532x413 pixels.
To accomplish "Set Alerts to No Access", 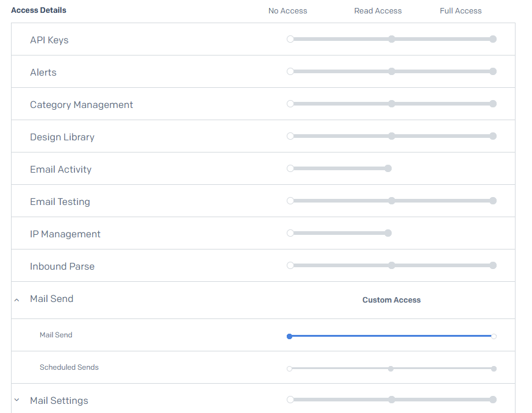I will 290,71.
